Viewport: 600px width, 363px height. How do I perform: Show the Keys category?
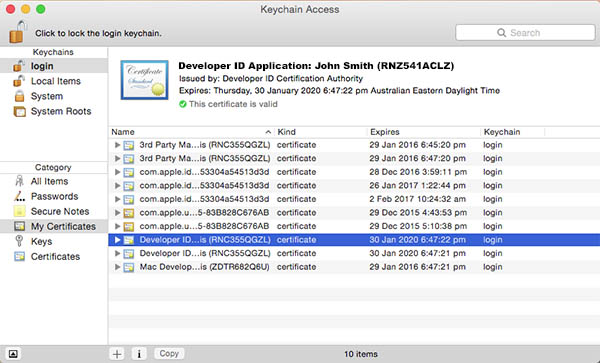(x=54, y=241)
